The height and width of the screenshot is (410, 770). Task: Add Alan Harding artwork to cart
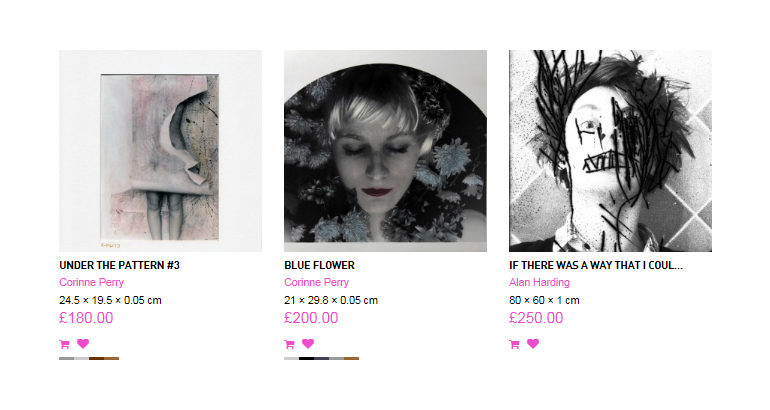pos(514,344)
